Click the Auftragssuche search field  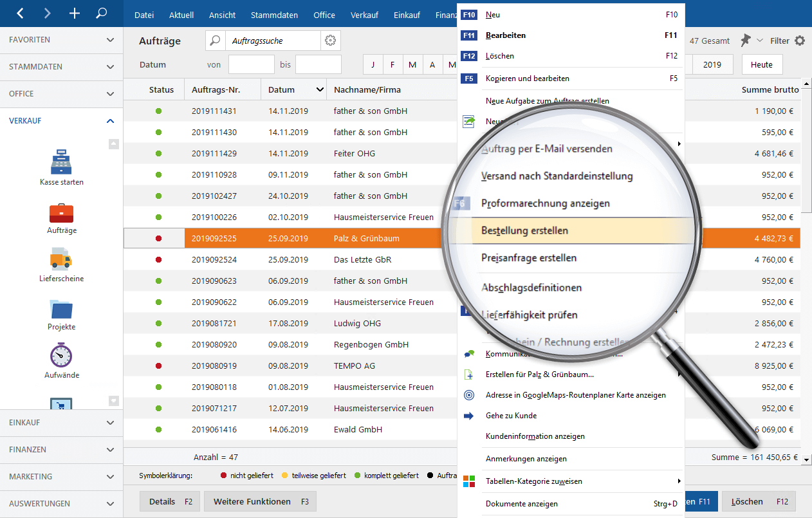[x=272, y=41]
